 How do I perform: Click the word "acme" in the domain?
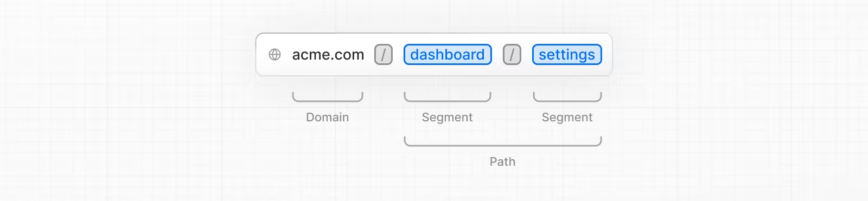click(x=311, y=55)
